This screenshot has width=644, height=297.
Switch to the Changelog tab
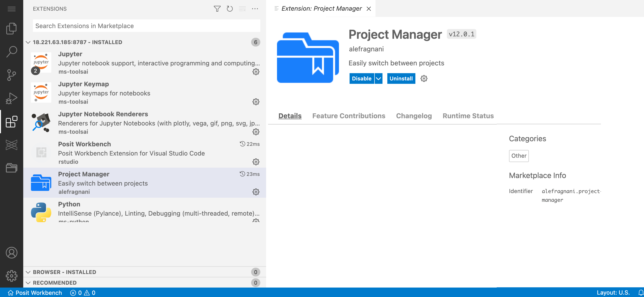[x=414, y=116]
